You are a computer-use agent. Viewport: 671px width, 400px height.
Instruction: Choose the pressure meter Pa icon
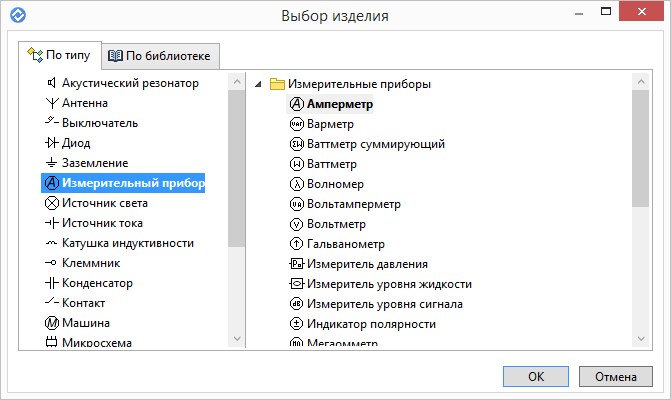click(296, 264)
